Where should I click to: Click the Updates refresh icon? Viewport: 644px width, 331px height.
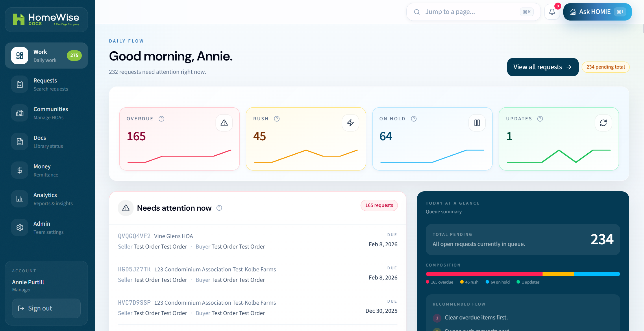click(x=603, y=123)
